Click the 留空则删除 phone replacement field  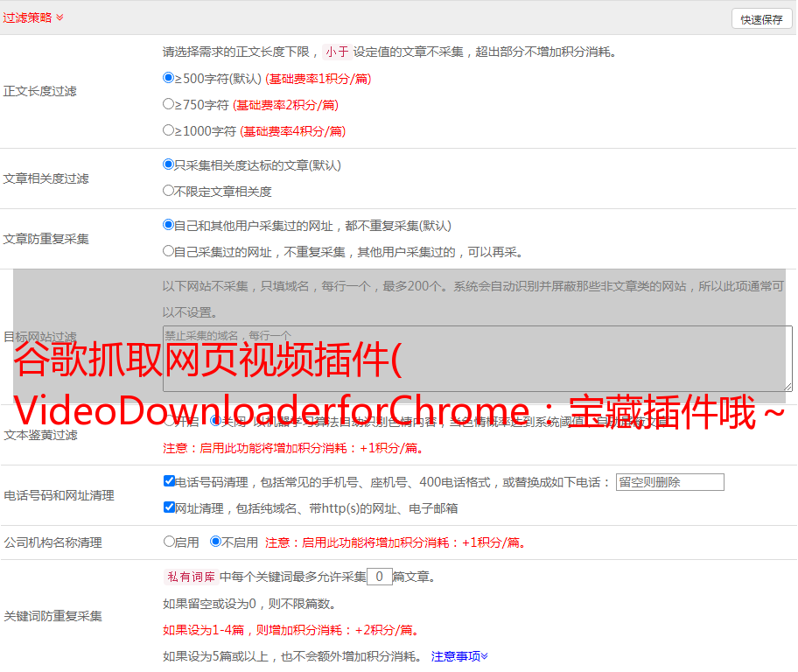669,482
